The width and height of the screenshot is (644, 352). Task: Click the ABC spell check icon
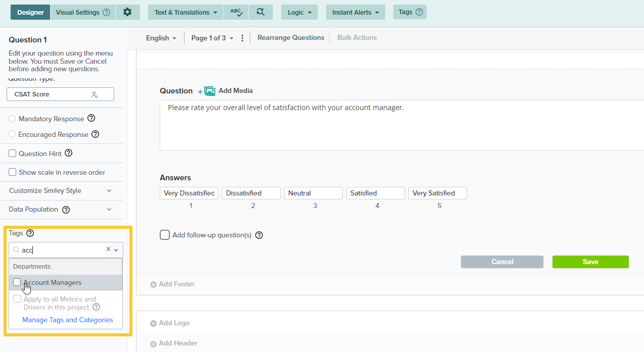point(236,12)
